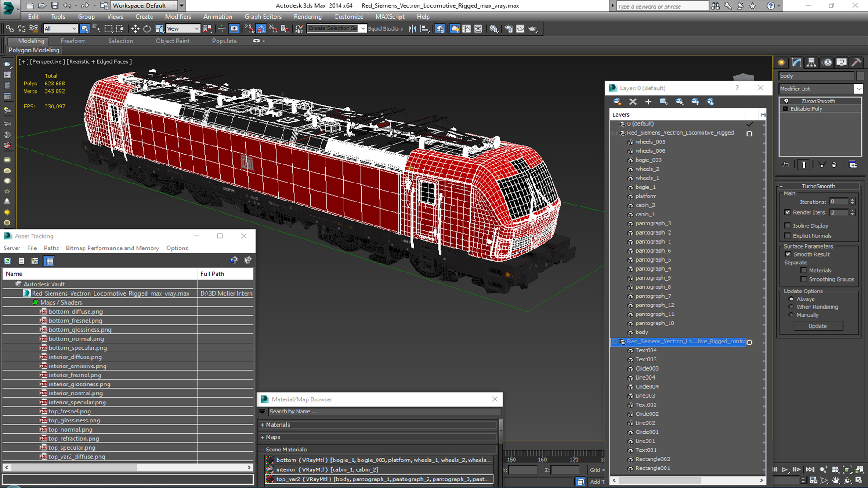Open Bitmap Performance and Memory menu

[112, 248]
